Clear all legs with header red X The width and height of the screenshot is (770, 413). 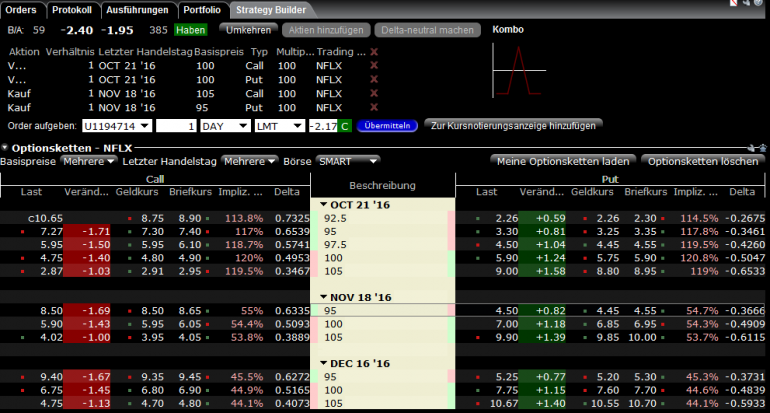tap(374, 52)
